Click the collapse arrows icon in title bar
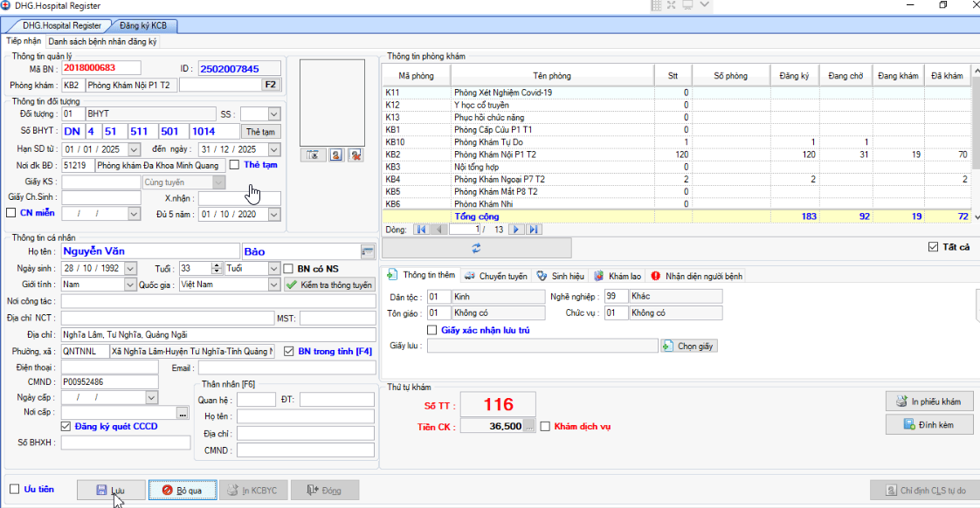 pos(672,5)
